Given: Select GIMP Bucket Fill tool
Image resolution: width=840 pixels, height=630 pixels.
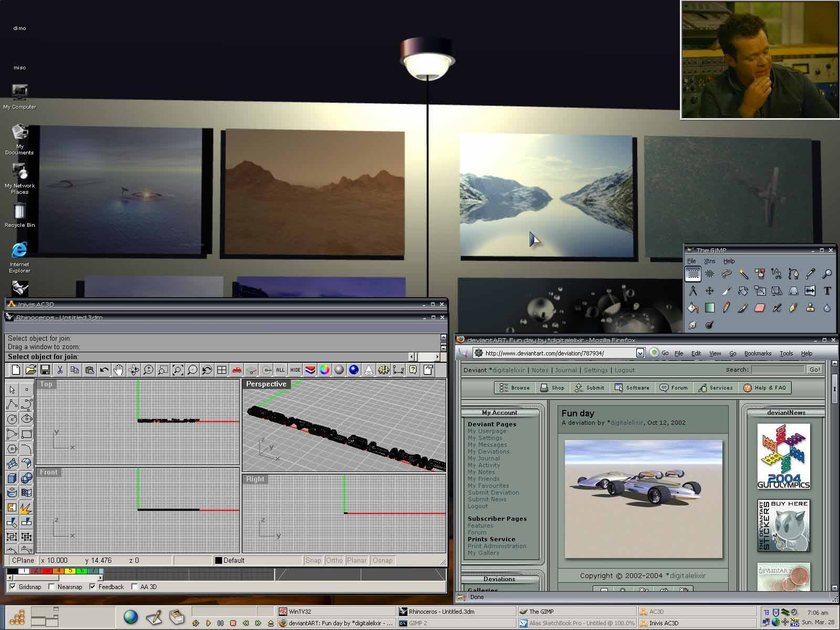Looking at the screenshot, I should click(x=693, y=308).
